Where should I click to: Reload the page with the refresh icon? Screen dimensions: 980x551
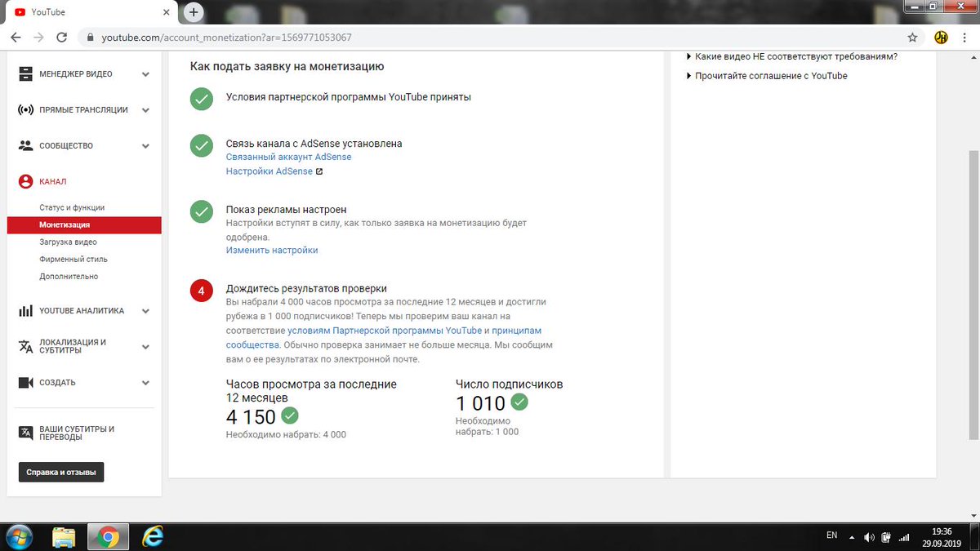62,38
